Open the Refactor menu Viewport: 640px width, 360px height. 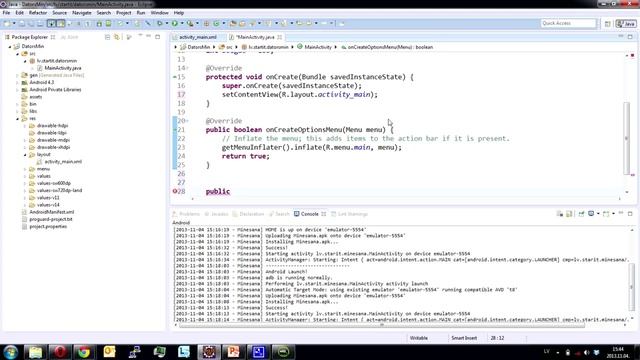tap(38, 13)
